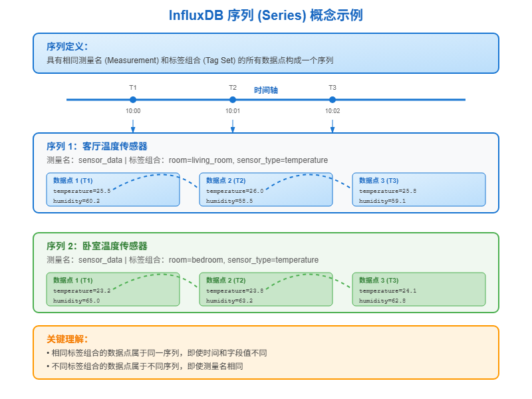Click the value 'humidity=62.8'
The width and height of the screenshot is (532, 399).
click(382, 301)
